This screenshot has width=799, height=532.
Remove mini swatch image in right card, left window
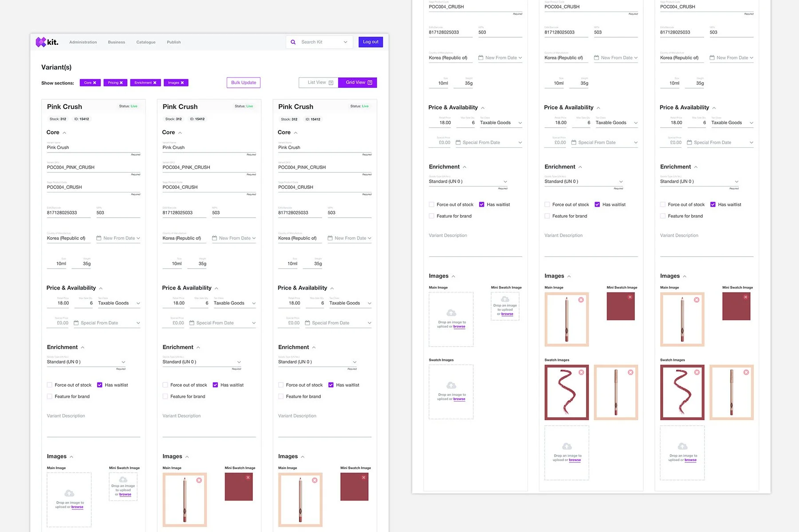[363, 477]
